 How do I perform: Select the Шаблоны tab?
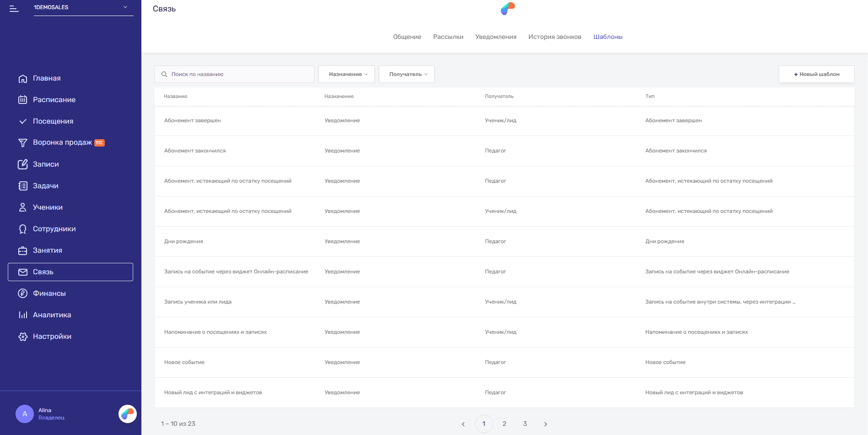[x=608, y=37]
